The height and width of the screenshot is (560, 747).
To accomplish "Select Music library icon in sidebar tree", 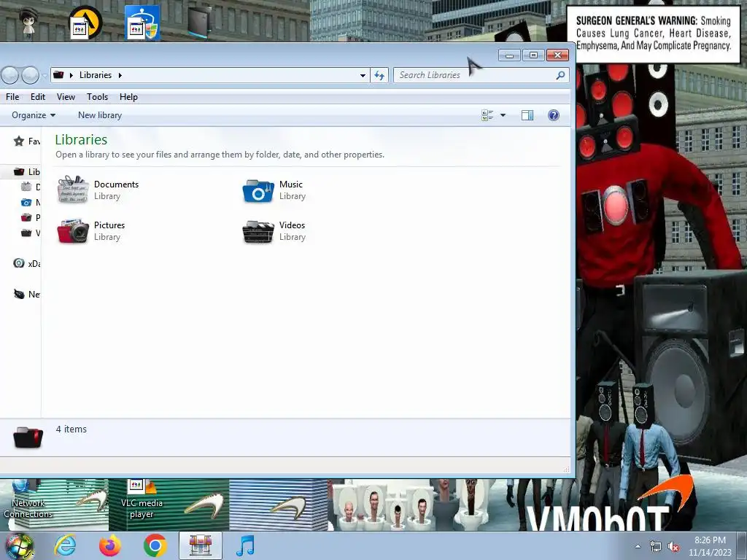I will [x=26, y=203].
